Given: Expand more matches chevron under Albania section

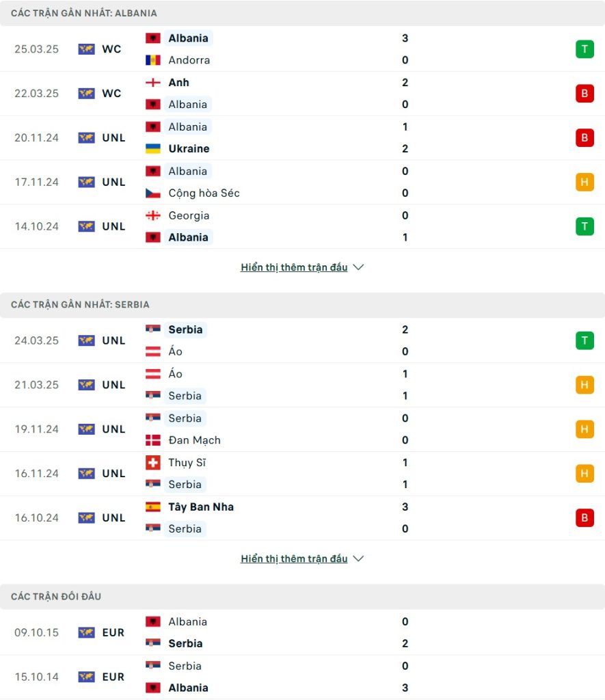Looking at the screenshot, I should tap(358, 267).
